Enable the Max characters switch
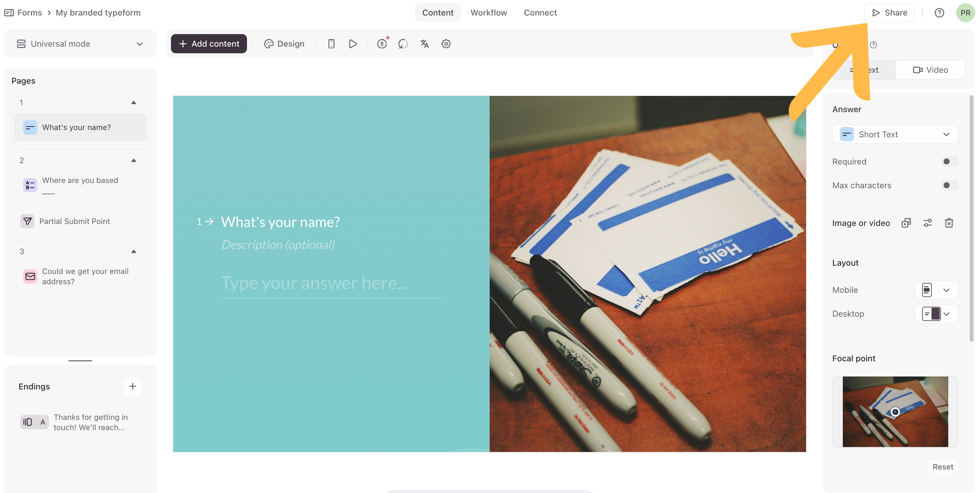 pos(950,185)
